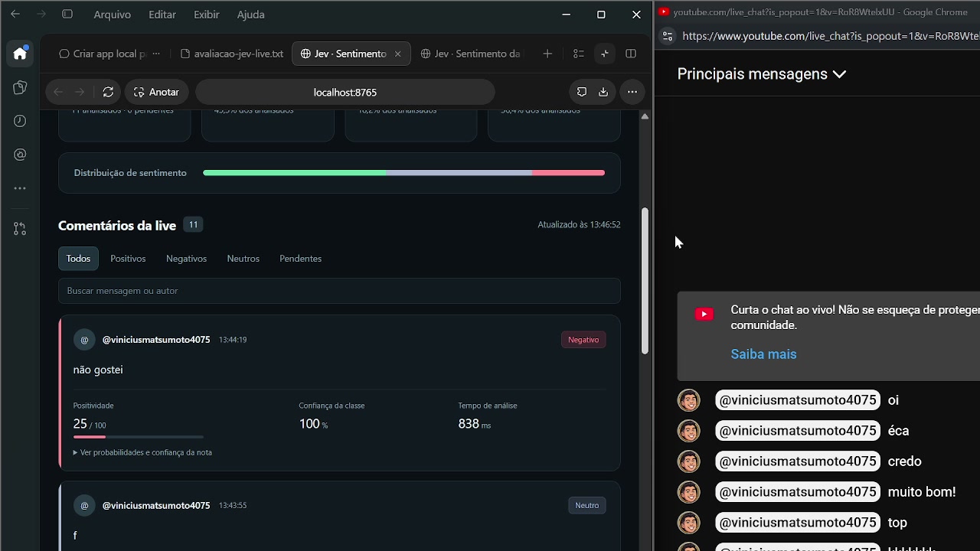Filter comments by Negativos
Screen dimensions: 980x551
186,259
